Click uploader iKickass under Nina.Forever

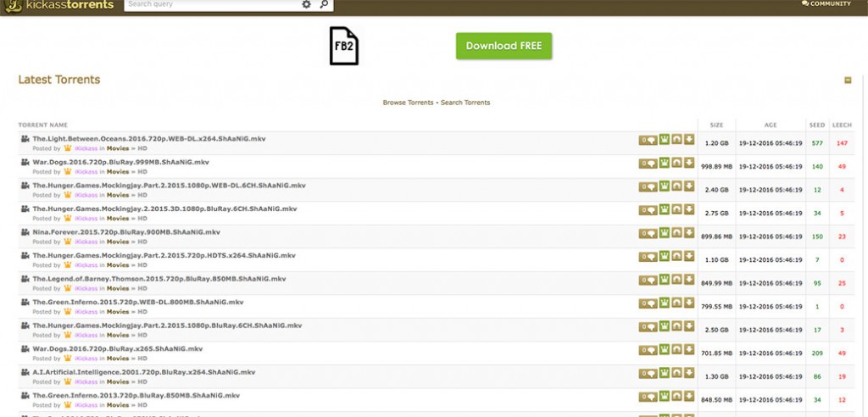(86, 242)
